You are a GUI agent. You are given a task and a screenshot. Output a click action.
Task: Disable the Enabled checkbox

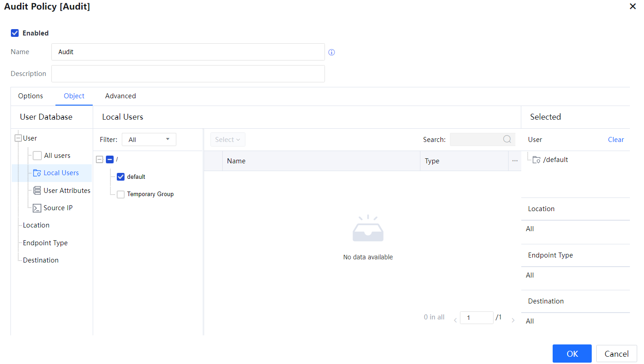point(15,33)
